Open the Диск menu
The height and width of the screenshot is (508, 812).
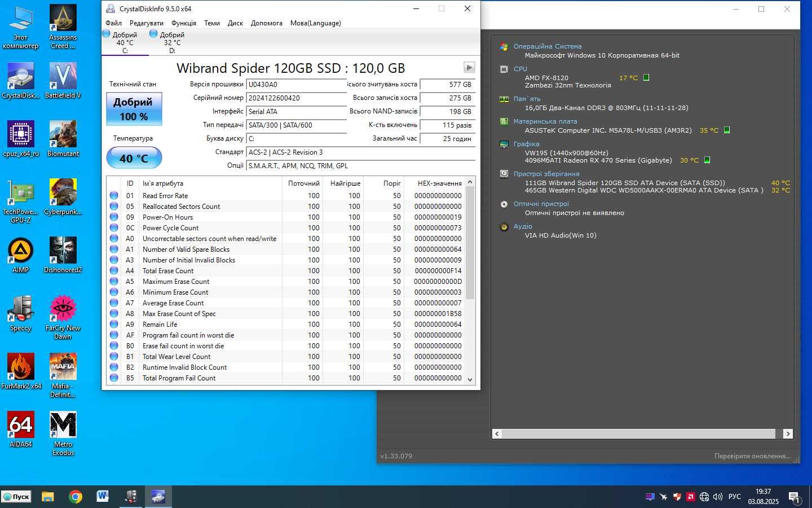pos(235,23)
